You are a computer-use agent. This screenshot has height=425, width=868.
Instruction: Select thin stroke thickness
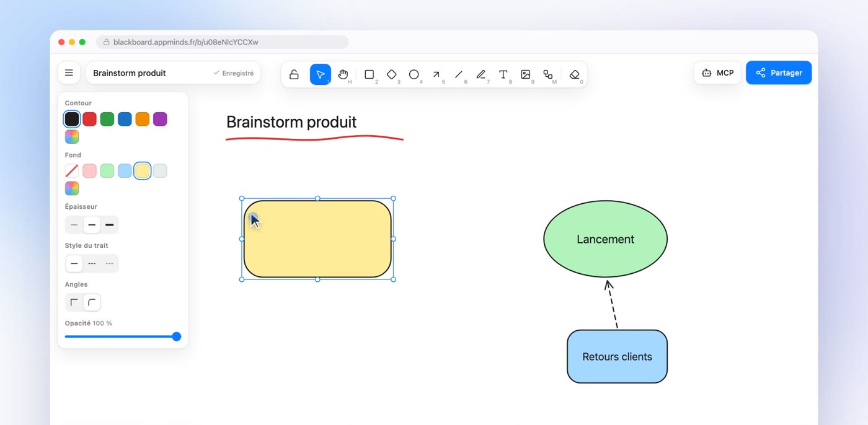pyautogui.click(x=74, y=225)
